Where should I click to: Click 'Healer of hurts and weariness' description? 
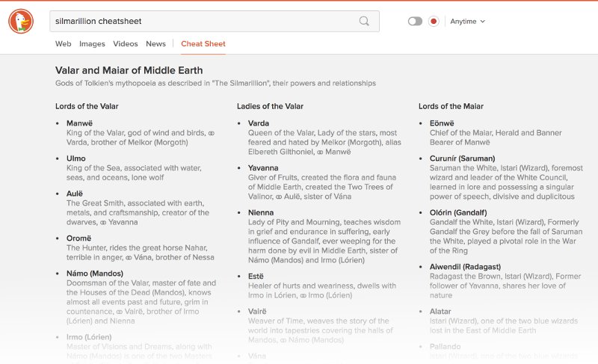322,291
